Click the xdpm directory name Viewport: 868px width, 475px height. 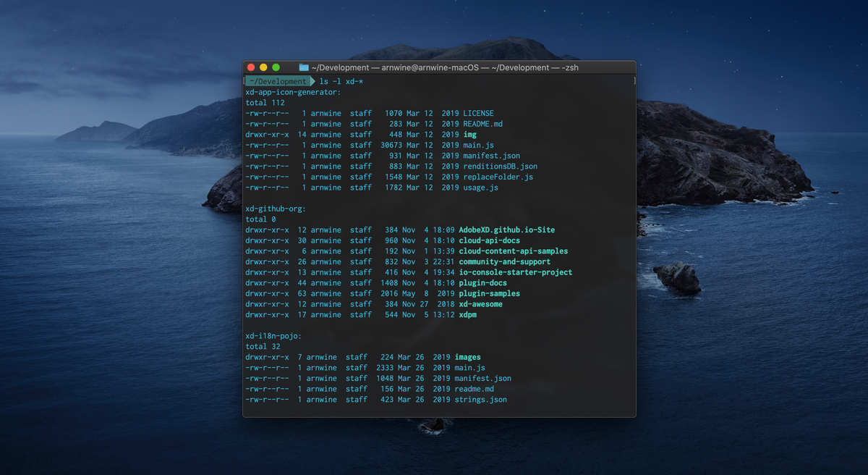point(467,315)
